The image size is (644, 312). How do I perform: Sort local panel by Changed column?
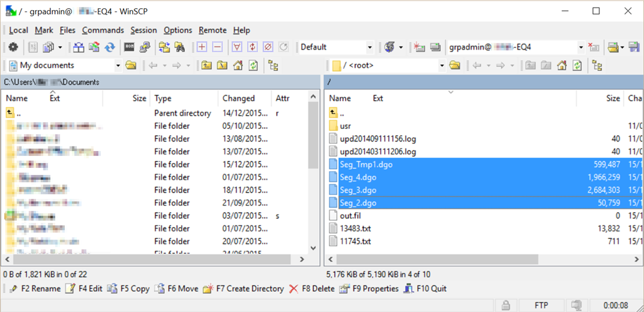point(245,99)
